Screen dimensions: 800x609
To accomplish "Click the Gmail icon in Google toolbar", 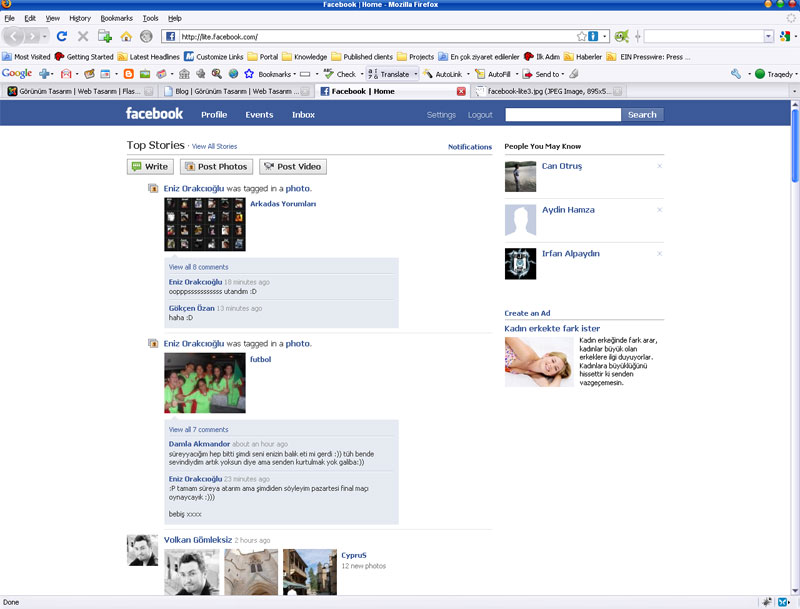I will point(66,74).
